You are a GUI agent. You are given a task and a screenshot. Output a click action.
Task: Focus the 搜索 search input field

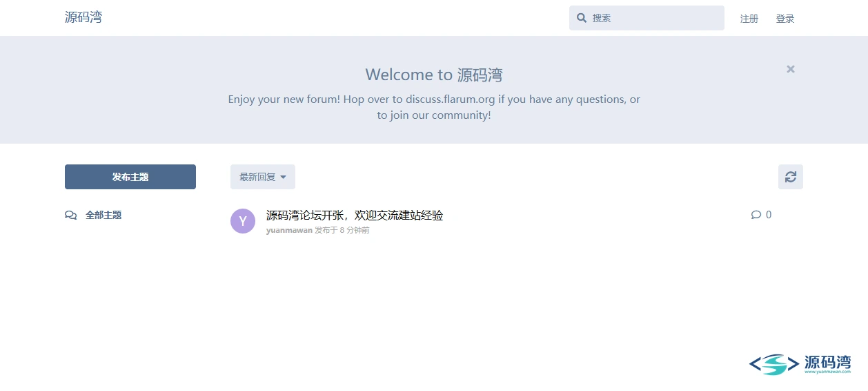tap(647, 18)
